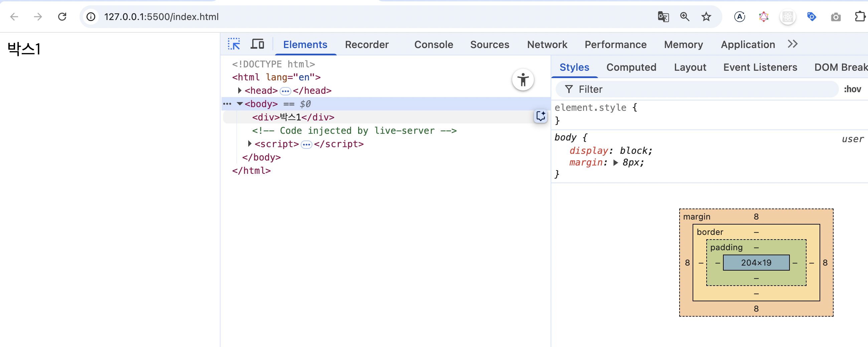Expand the script element node
This screenshot has height=347, width=868.
point(250,144)
